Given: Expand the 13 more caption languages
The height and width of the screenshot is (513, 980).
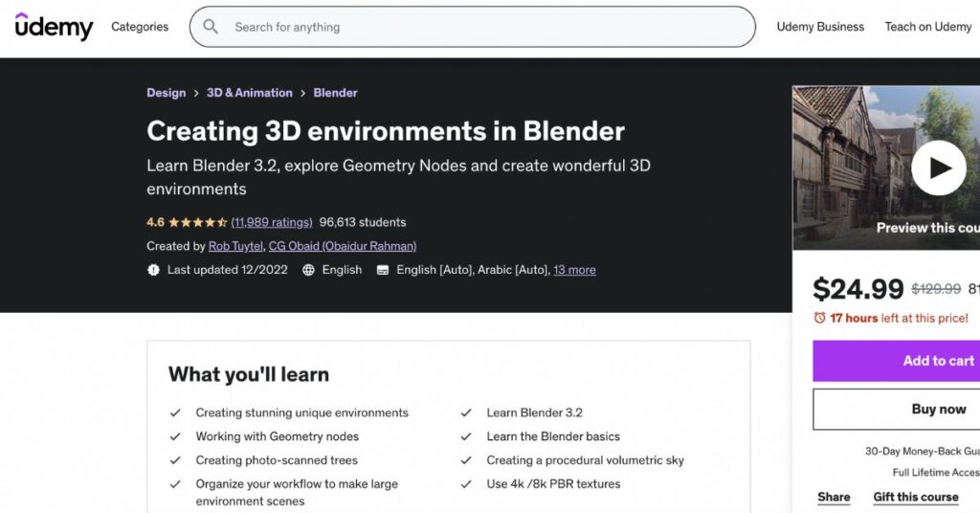Looking at the screenshot, I should pos(574,270).
